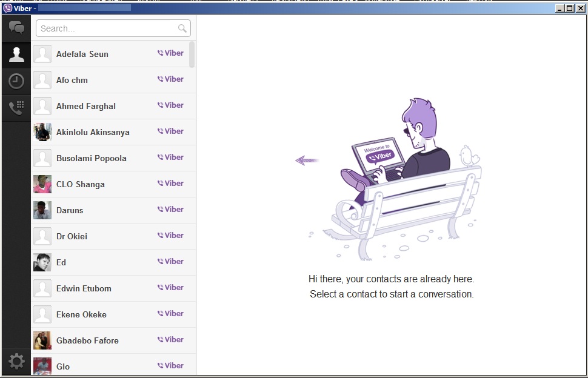Click the Viber badge next to CLO Shanga
588x378 pixels.
pyautogui.click(x=170, y=183)
